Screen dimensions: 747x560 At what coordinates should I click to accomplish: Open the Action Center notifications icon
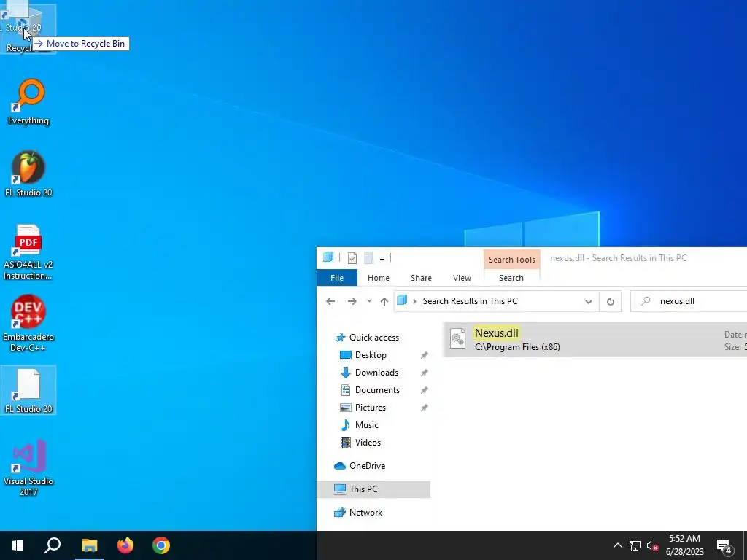tap(724, 546)
